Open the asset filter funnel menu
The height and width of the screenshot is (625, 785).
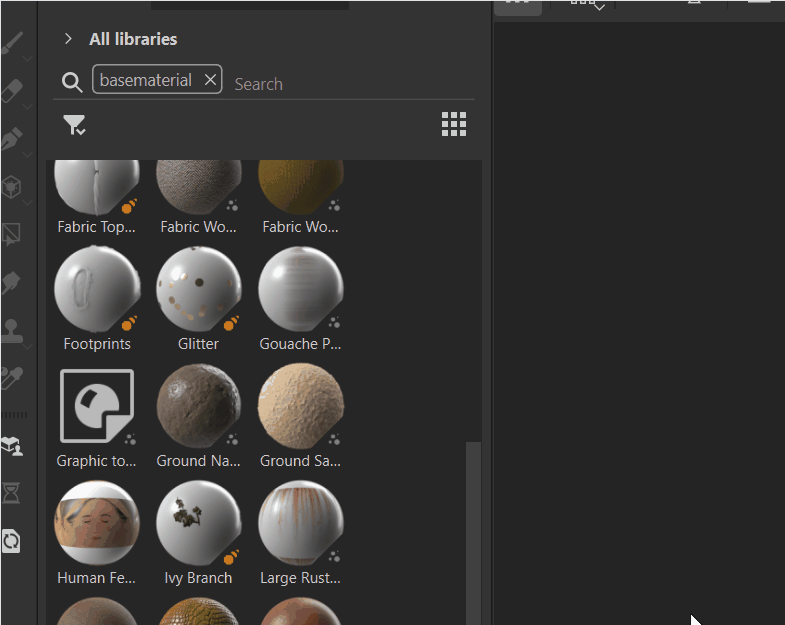click(74, 125)
